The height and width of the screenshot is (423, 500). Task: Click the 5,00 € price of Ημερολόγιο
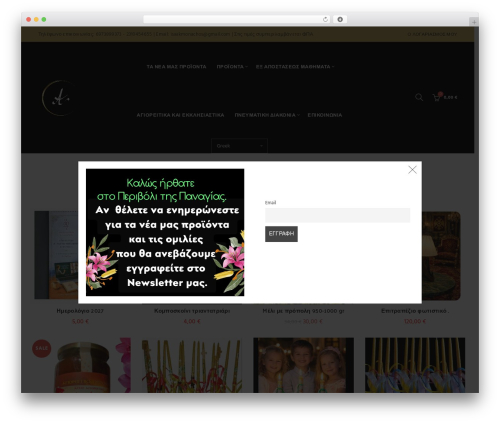80,321
